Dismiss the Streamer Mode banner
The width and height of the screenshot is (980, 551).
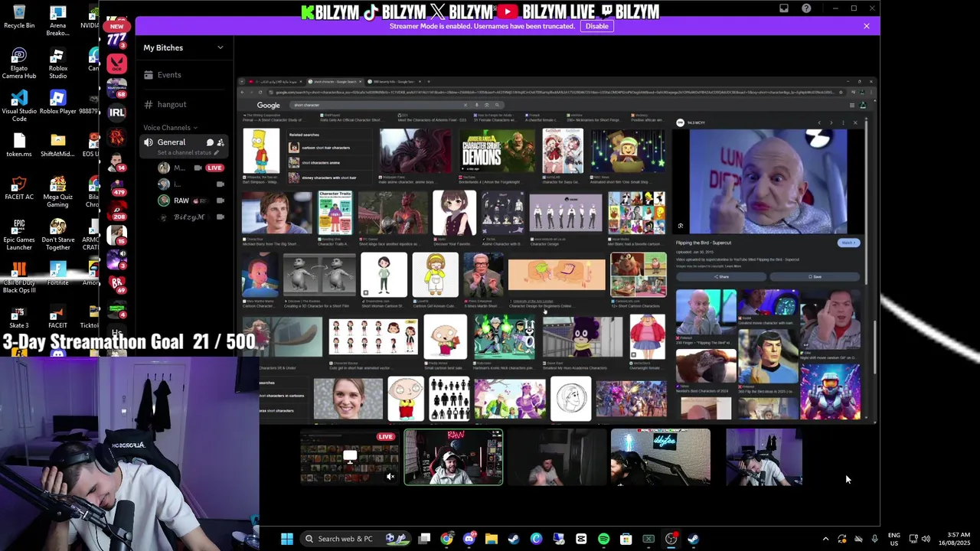867,26
